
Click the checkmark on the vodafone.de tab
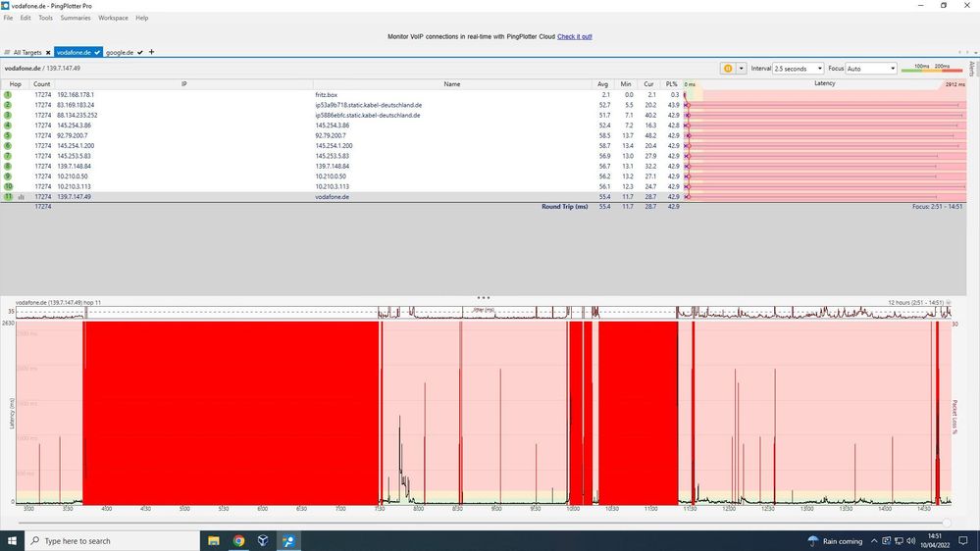(x=97, y=53)
